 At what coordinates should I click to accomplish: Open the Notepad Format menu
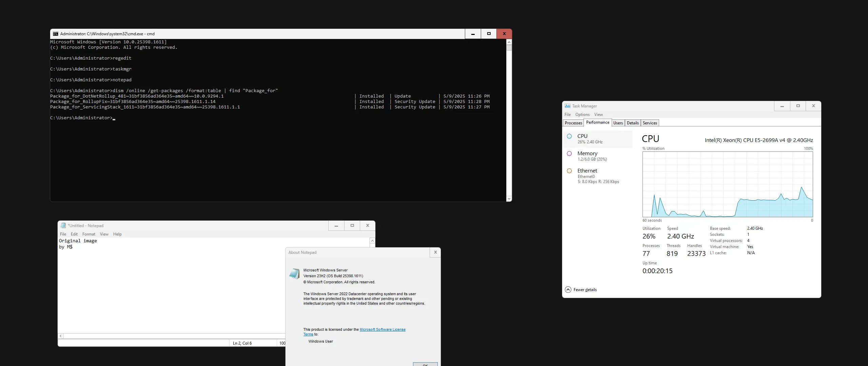click(88, 234)
